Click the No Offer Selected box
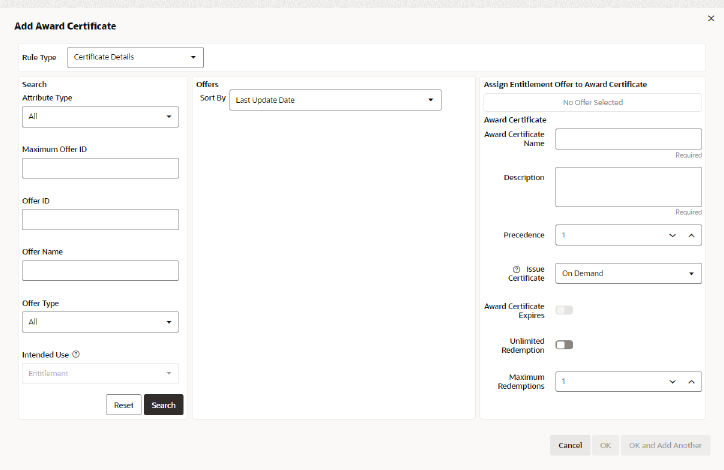724x470 pixels. [x=592, y=102]
